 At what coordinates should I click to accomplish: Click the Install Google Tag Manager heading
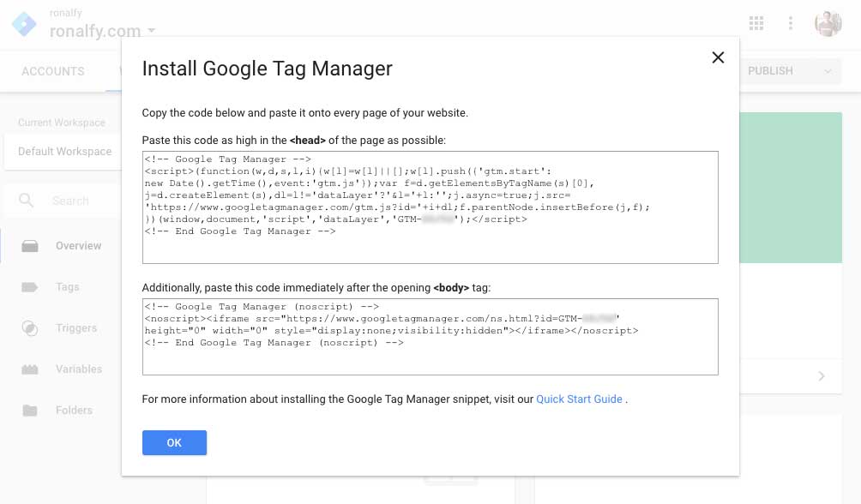coord(267,69)
